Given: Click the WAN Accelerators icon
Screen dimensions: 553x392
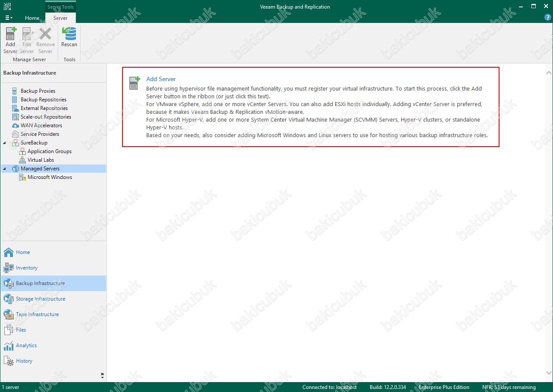Looking at the screenshot, I should (16, 125).
